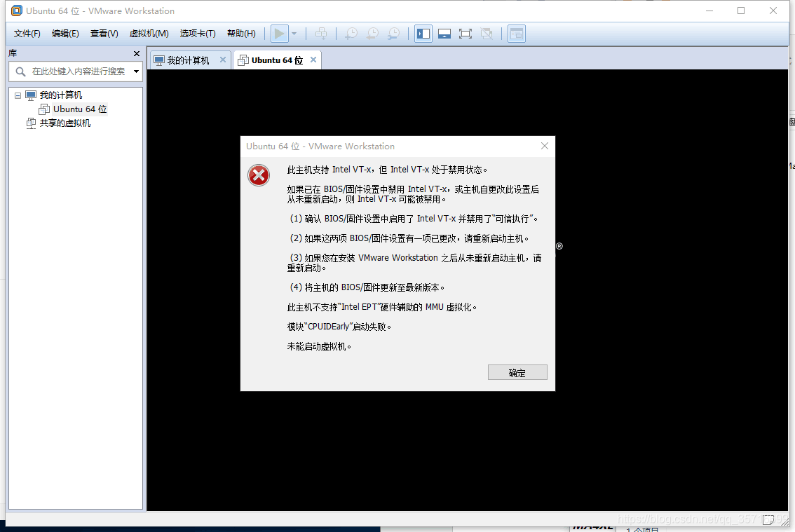The width and height of the screenshot is (795, 532).
Task: Minimize the VMware Workstation window
Action: coord(709,11)
